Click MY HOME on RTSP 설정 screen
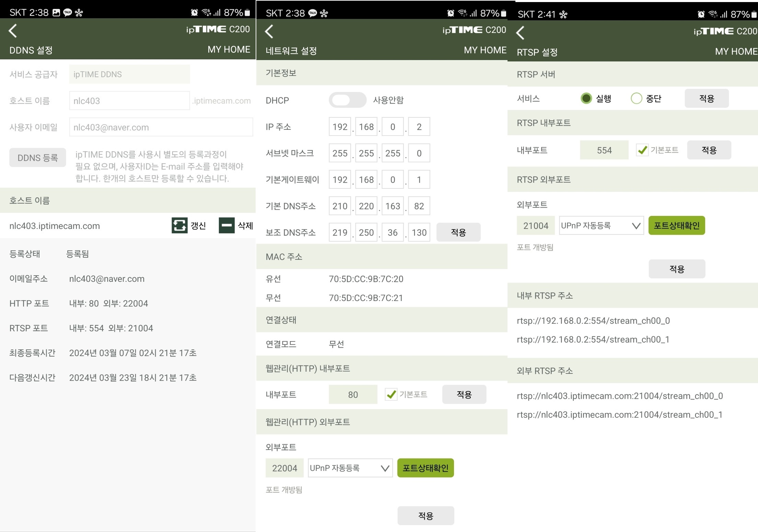The image size is (758, 532). (736, 51)
